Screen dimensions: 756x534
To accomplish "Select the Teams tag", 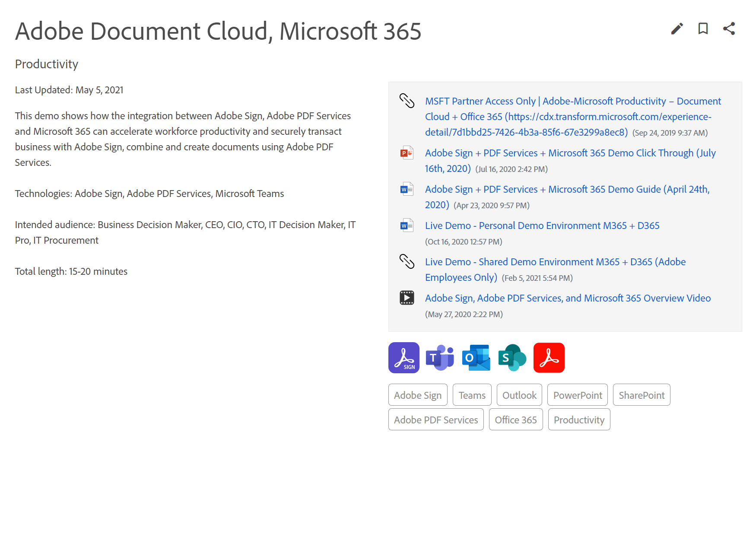I will pyautogui.click(x=472, y=395).
